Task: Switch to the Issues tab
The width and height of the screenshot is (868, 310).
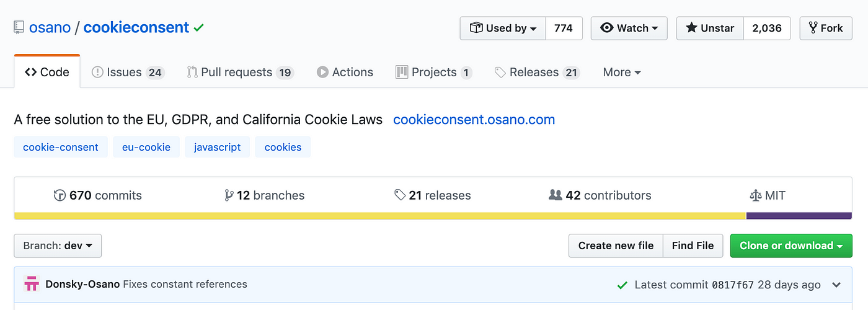Action: [127, 72]
